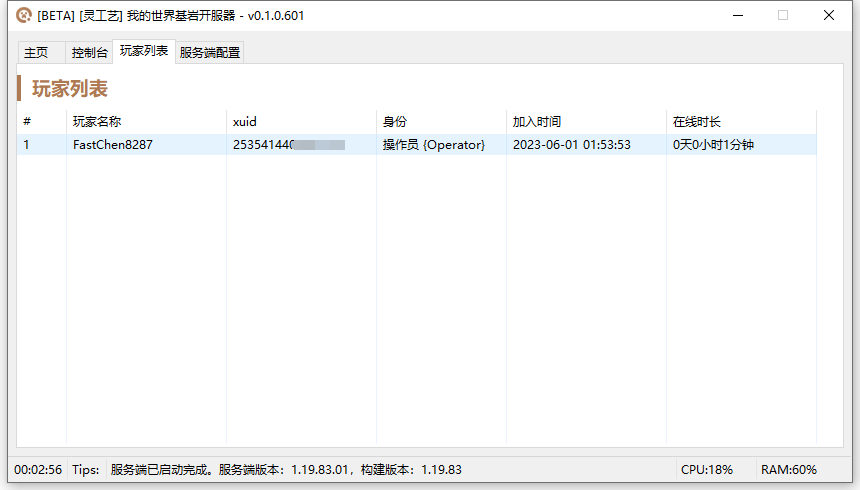Click the app logo icon in title bar

[x=23, y=15]
